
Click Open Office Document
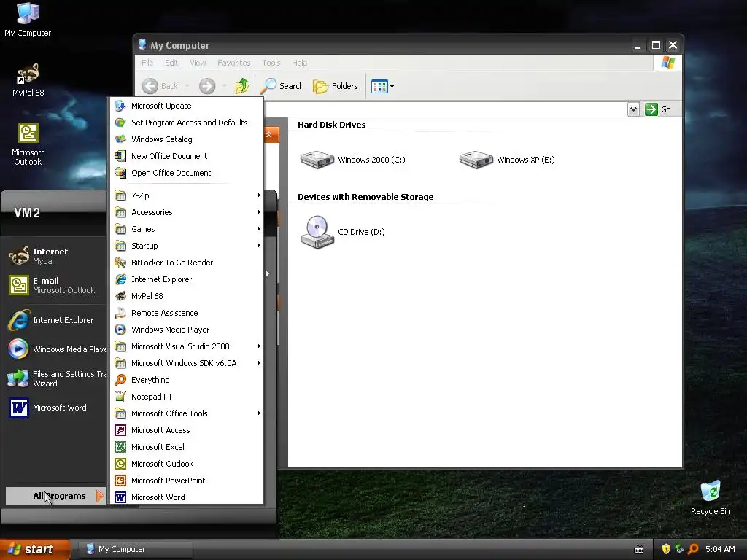point(187,173)
